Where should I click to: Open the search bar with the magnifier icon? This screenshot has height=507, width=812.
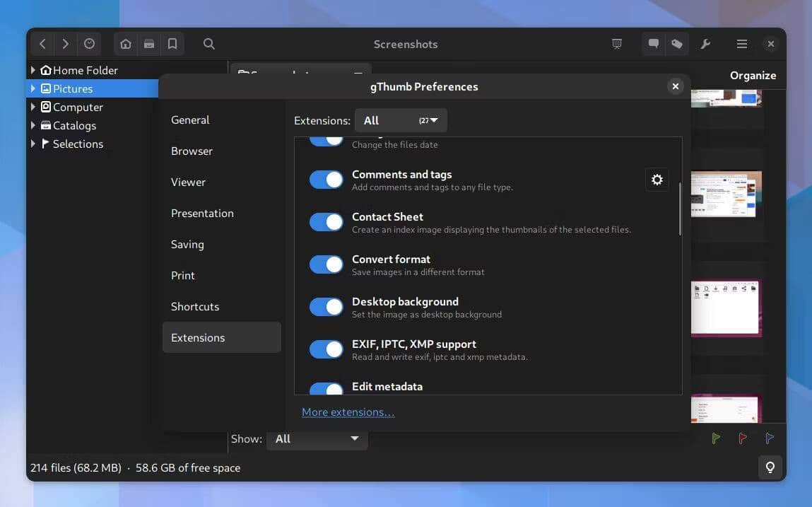(x=208, y=43)
